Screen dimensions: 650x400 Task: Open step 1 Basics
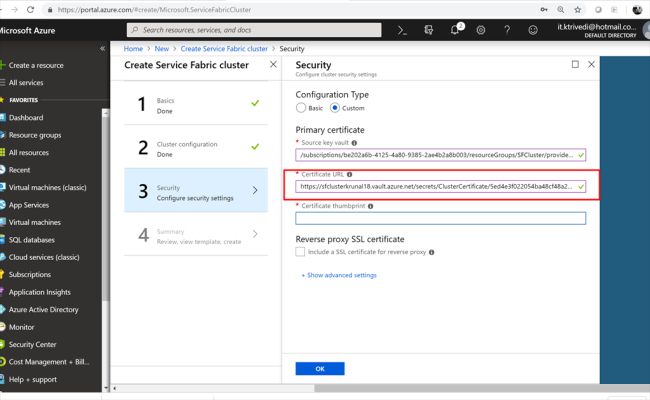[196, 104]
